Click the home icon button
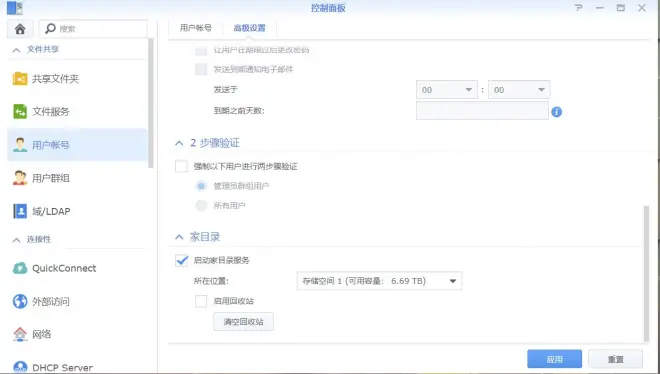 (x=20, y=29)
